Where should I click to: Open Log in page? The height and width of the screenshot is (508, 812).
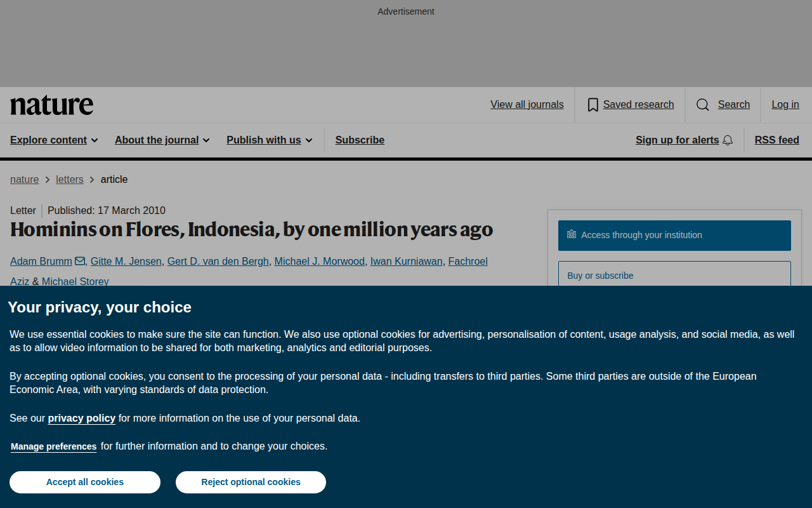click(x=785, y=105)
